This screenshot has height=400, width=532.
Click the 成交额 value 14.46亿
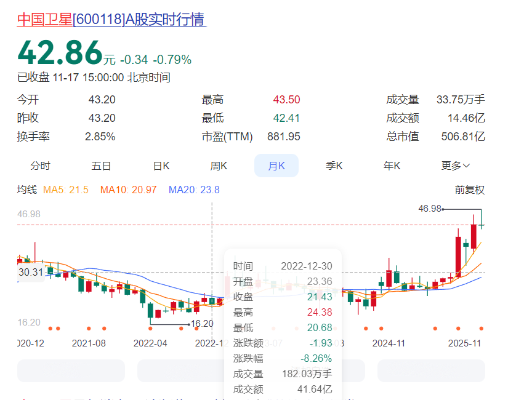466,118
